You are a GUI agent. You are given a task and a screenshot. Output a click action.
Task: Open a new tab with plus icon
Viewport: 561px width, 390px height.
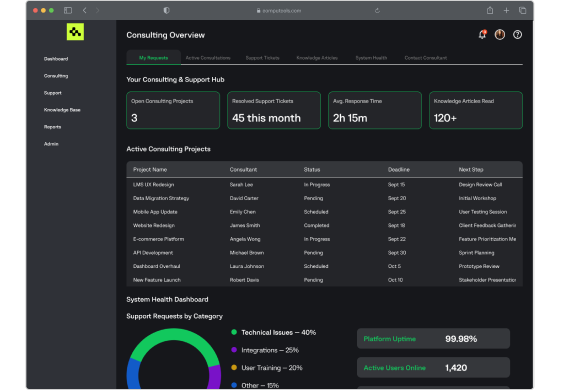pos(506,11)
